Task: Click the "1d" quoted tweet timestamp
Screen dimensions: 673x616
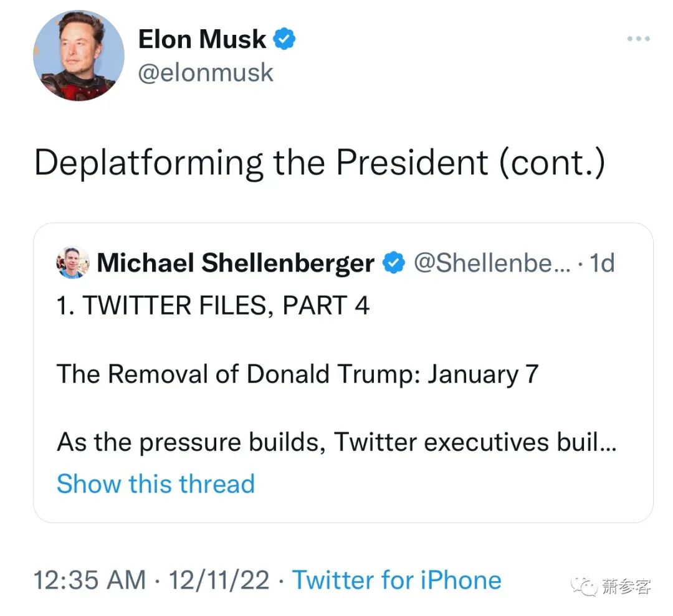Action: click(602, 263)
